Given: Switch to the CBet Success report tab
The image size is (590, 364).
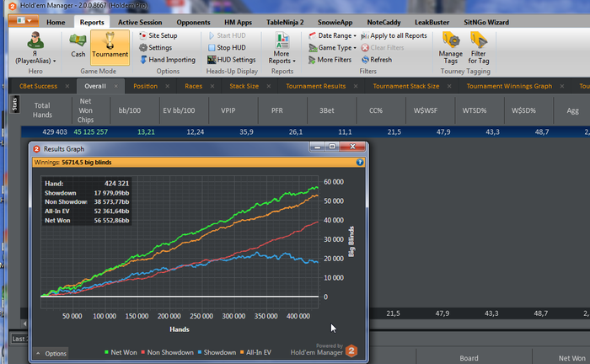Looking at the screenshot, I should point(39,86).
